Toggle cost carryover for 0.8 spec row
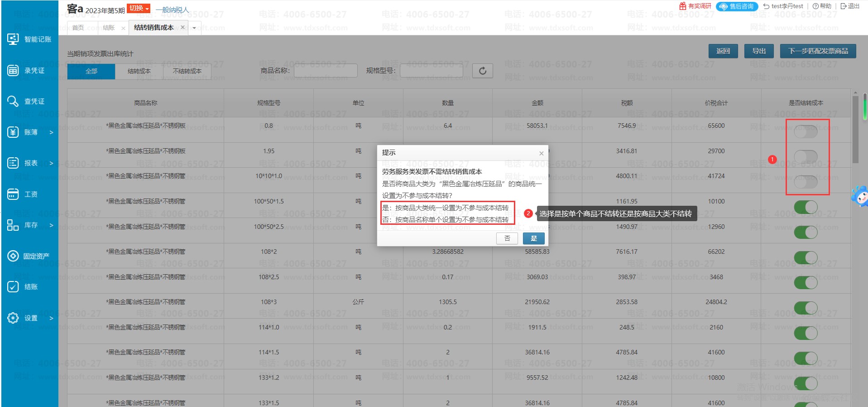This screenshot has height=407, width=868. click(806, 131)
